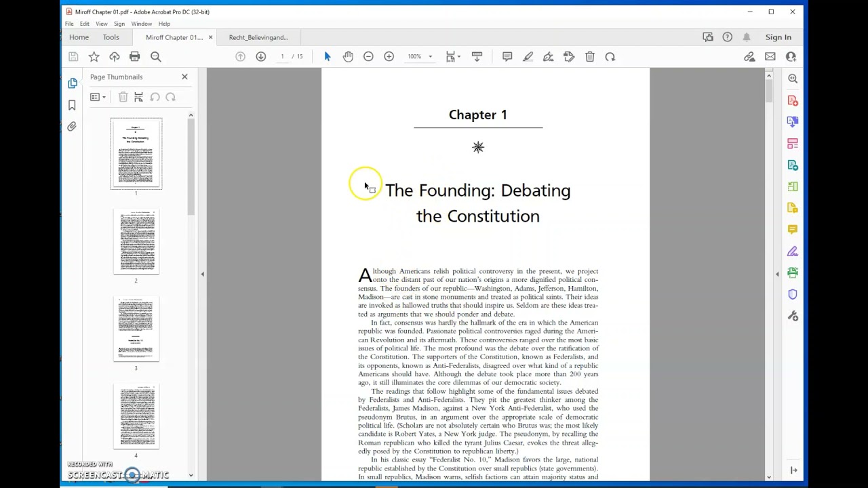868x488 pixels.
Task: Open the View menu
Action: click(x=102, y=24)
